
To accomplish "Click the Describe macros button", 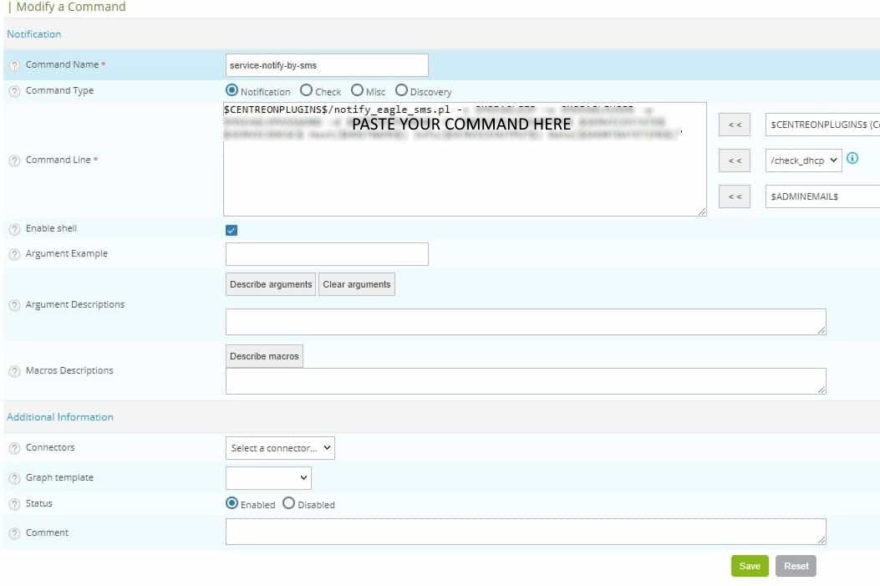I will [x=264, y=356].
